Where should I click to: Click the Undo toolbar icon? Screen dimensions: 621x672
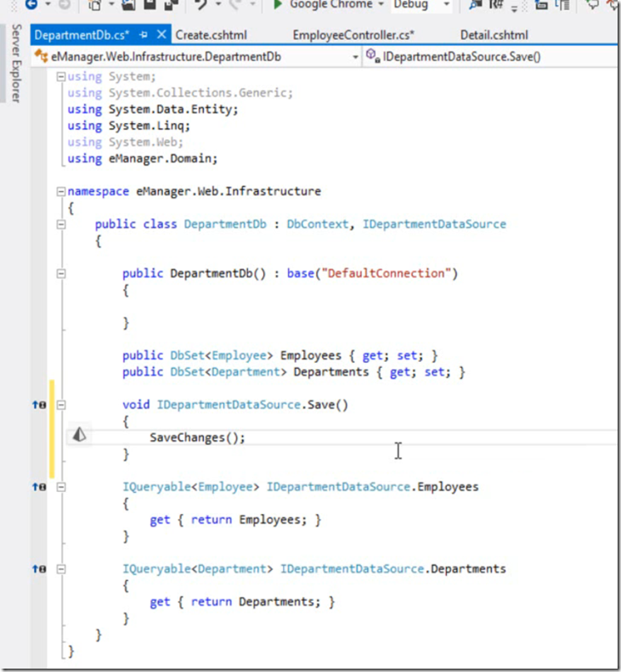pos(200,4)
